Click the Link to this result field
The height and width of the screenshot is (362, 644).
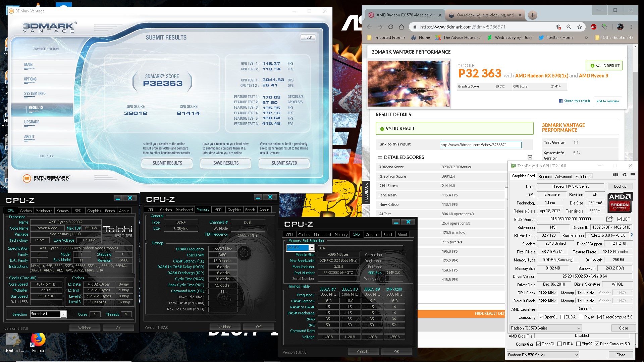[x=481, y=145]
